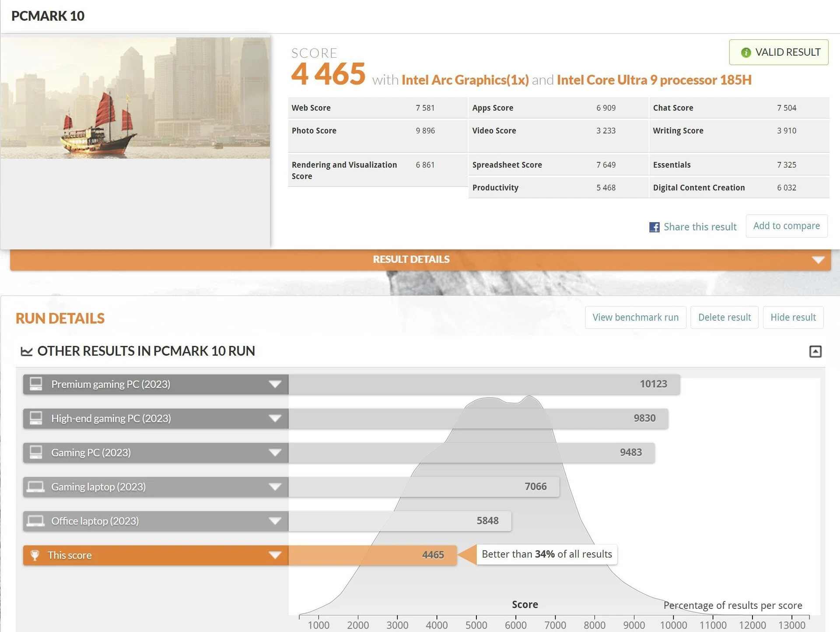840x632 pixels.
Task: Click the 10123 Premium gaming PC score bar
Action: pos(484,384)
